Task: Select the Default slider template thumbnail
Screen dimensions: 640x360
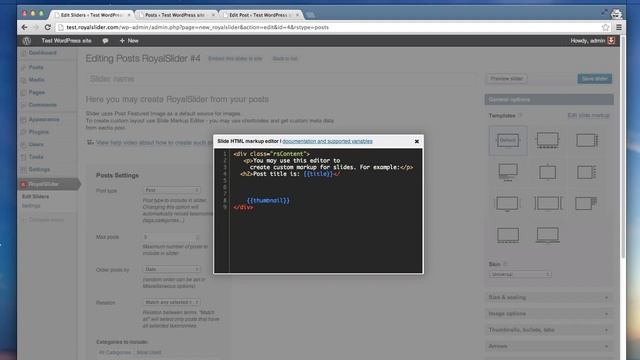Action: tap(508, 140)
